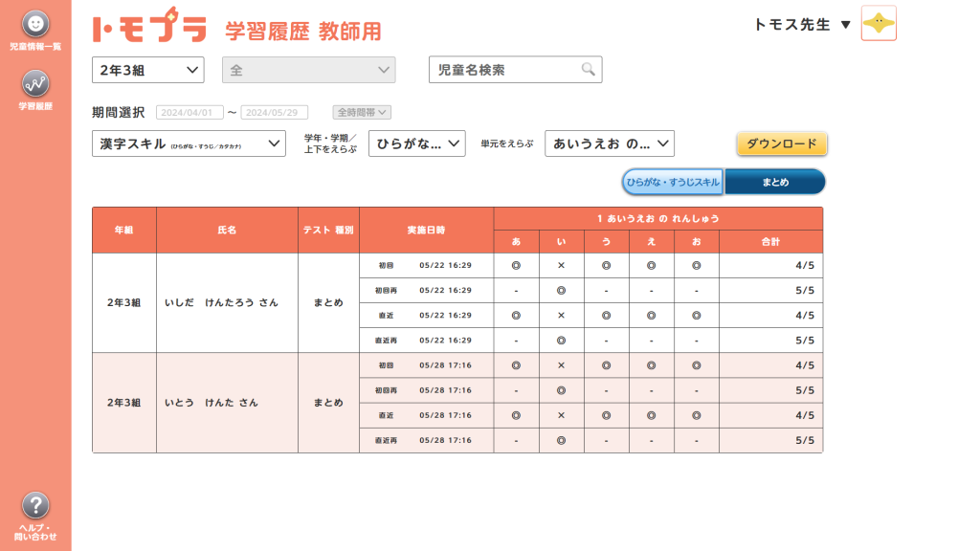The width and height of the screenshot is (980, 551).
Task: Open the ひらがな… grade/term dropdown
Action: [417, 143]
